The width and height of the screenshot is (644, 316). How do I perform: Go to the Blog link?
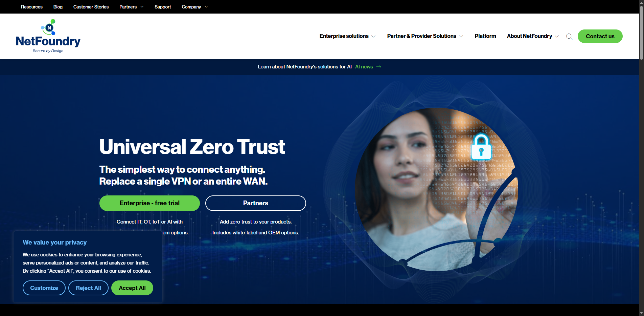[58, 7]
